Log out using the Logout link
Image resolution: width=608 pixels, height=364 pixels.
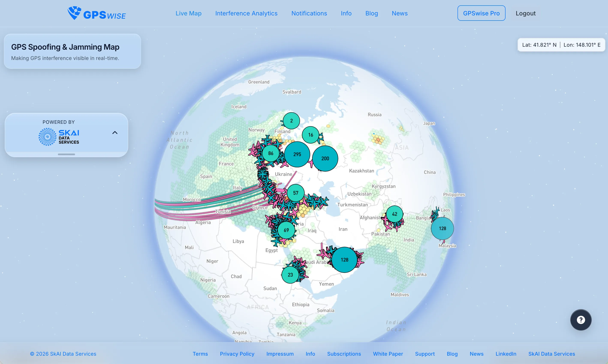point(525,13)
